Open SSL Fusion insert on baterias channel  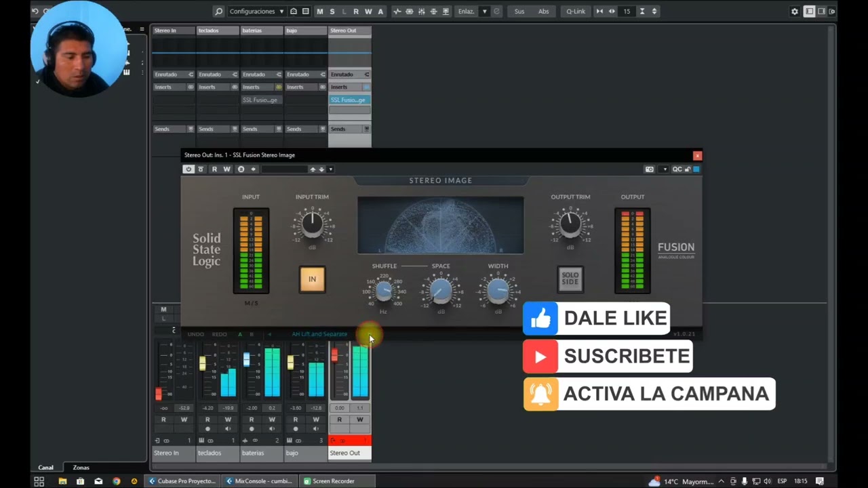262,100
